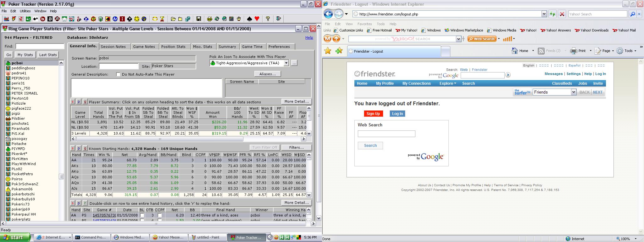Click the blue circle 'N' site icon
Viewport: 644px width, 242px height.
[115, 19]
